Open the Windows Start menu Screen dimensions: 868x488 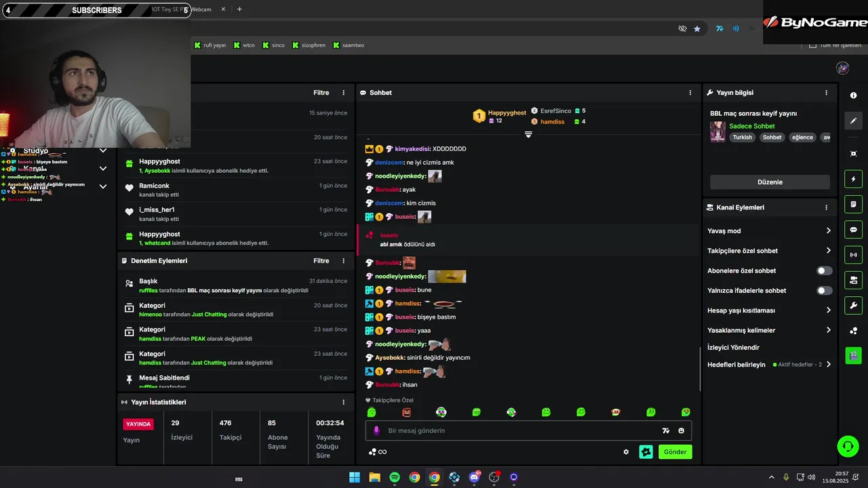tap(355, 477)
